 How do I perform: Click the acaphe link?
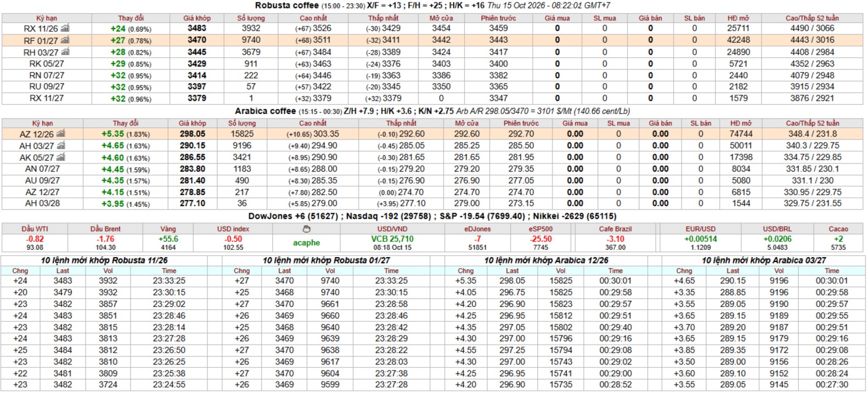[306, 243]
